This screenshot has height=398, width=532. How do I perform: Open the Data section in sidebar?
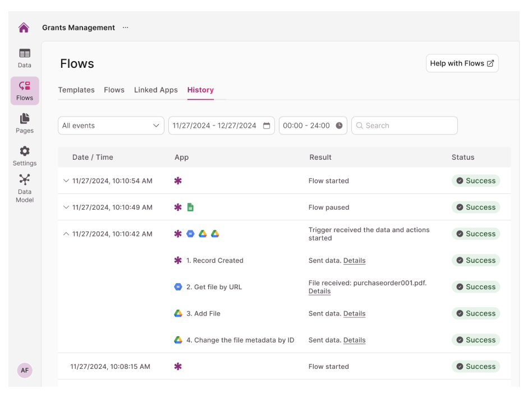click(25, 58)
